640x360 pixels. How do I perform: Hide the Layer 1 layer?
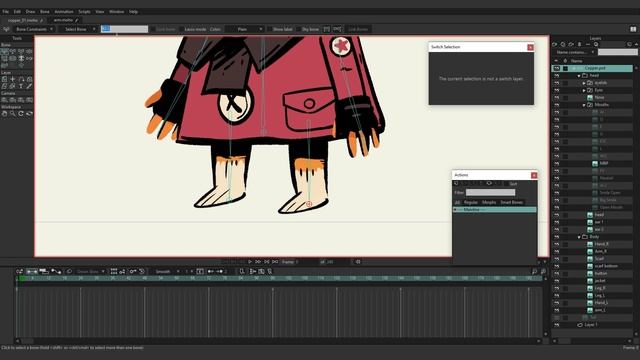click(x=556, y=325)
